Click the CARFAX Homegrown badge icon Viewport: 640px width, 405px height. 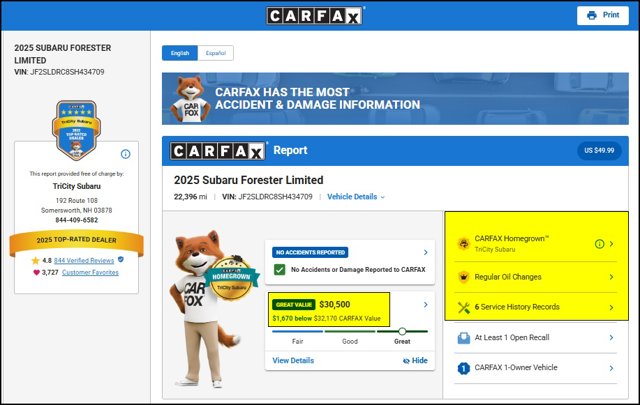click(464, 244)
